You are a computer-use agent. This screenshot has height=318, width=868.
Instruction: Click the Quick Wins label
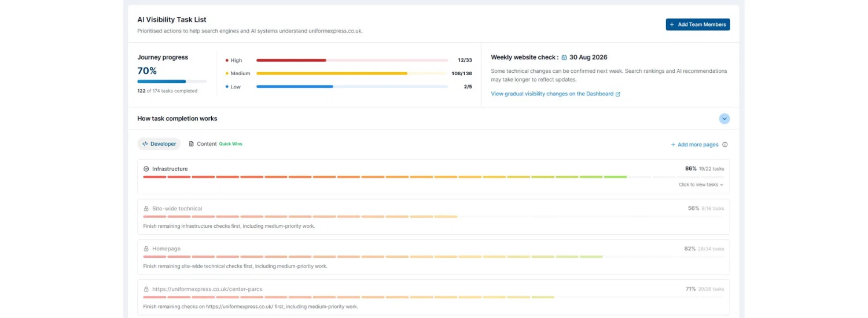point(231,144)
